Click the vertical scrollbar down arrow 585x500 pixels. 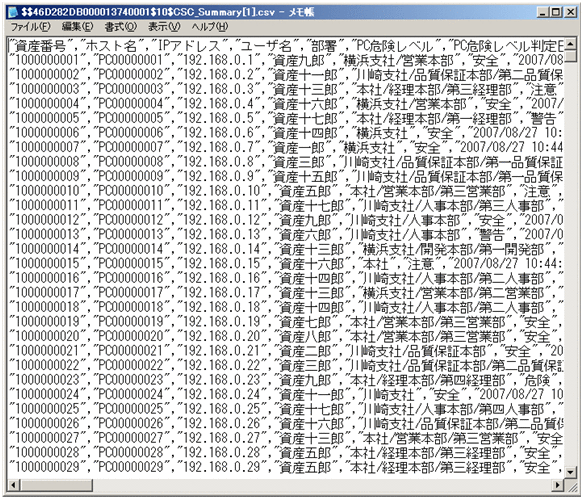(x=570, y=472)
